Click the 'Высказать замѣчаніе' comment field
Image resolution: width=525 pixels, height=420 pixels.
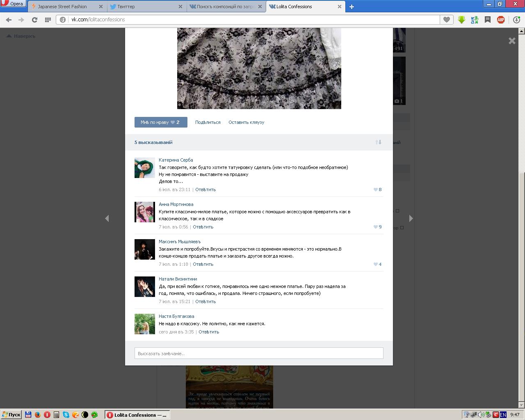tap(259, 353)
